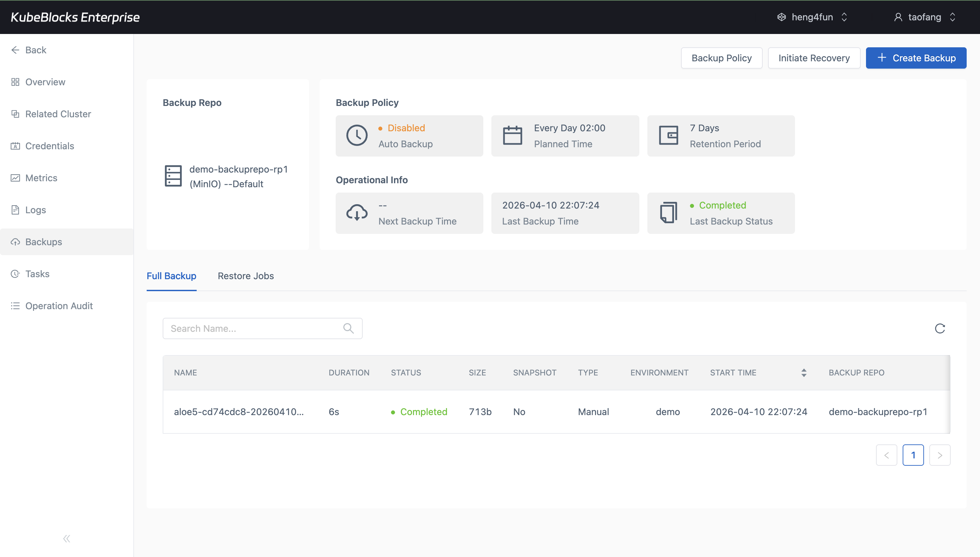Go to the previous page of results
Screen dimensions: 980x557
pos(886,455)
